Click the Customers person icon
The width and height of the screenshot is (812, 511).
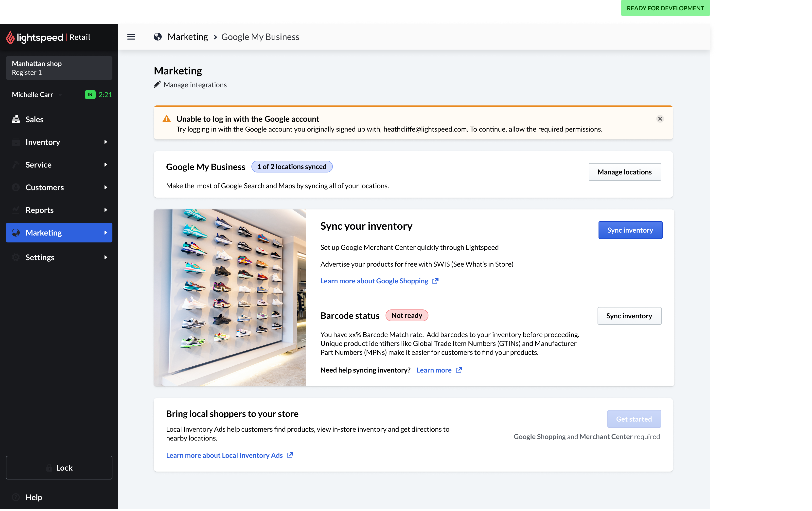click(16, 187)
